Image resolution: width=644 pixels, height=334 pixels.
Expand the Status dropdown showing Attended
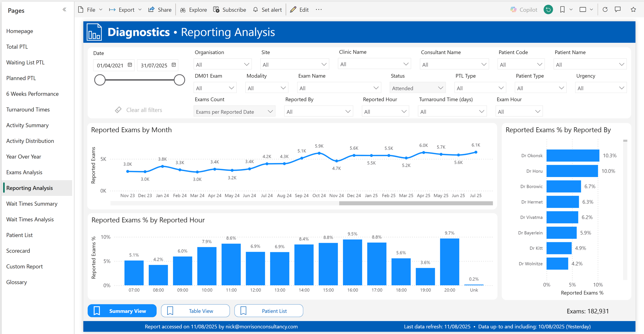(417, 88)
